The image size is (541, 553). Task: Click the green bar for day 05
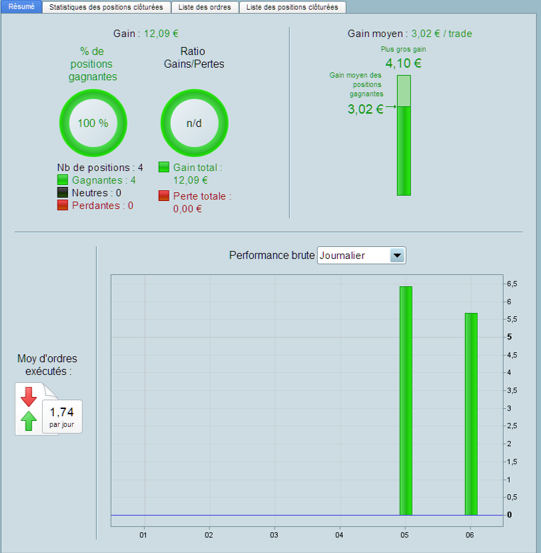click(406, 401)
